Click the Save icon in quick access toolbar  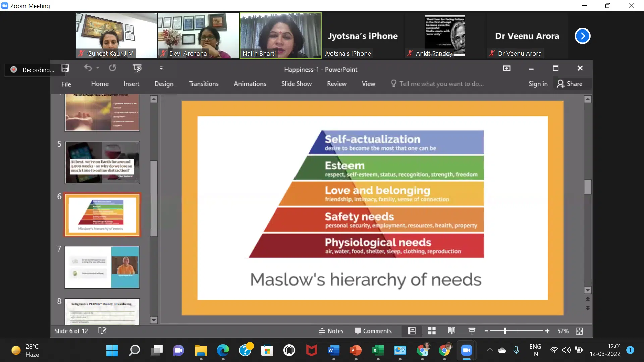[x=65, y=68]
